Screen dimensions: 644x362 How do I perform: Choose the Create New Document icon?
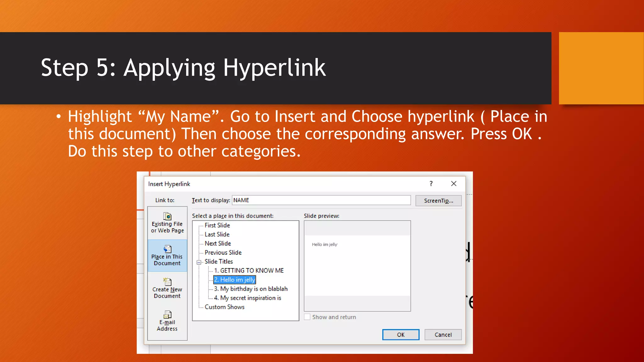point(167,288)
